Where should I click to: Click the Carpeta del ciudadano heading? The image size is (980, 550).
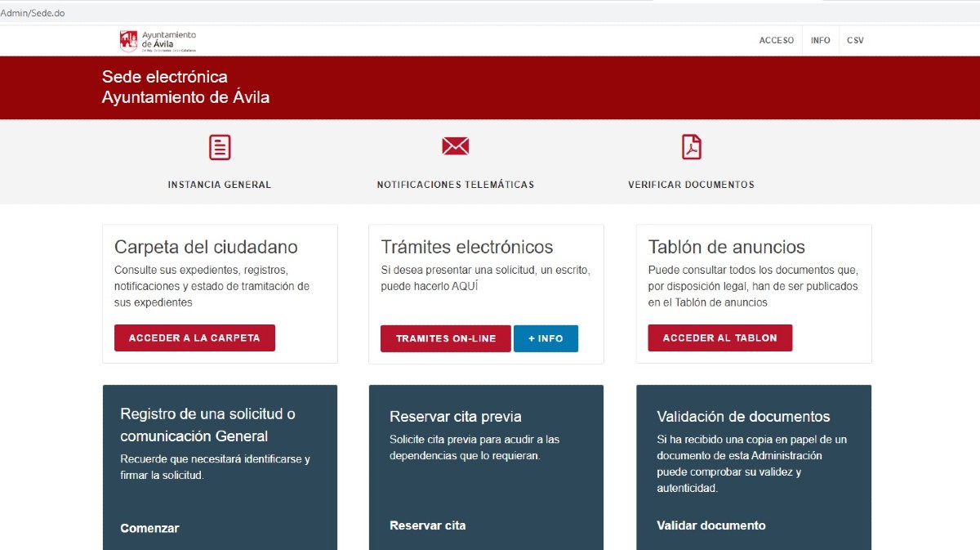[x=206, y=247]
